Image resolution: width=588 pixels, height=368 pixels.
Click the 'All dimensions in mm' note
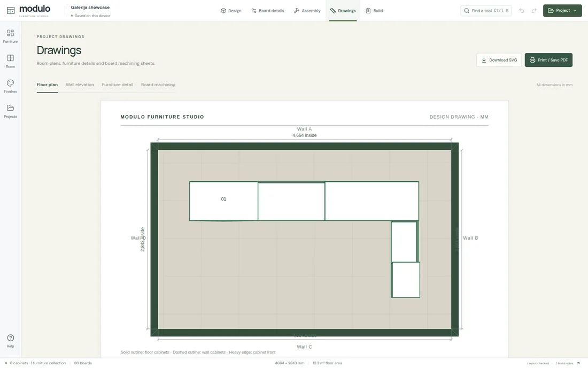554,85
